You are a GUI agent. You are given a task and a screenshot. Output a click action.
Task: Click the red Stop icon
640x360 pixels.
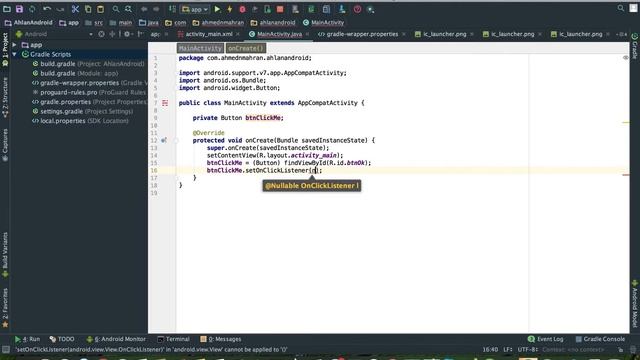click(x=280, y=9)
